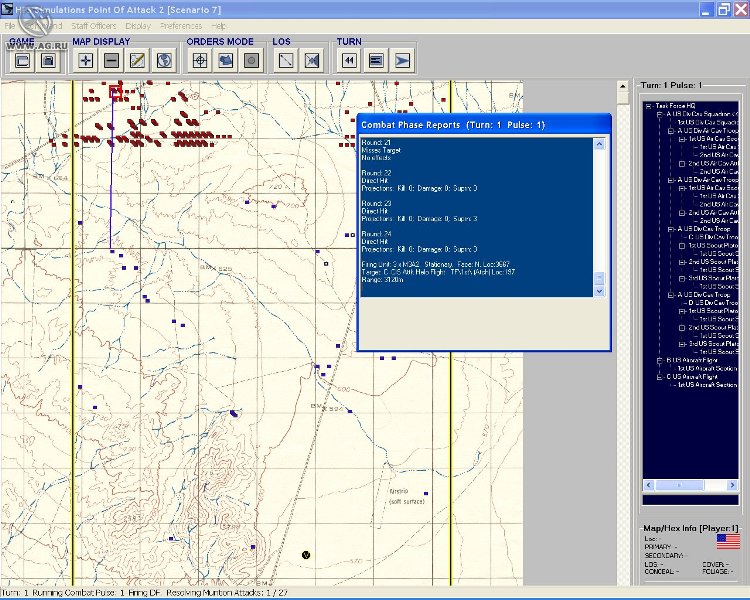Open the Preferences menu
The image size is (750, 600).
(180, 25)
